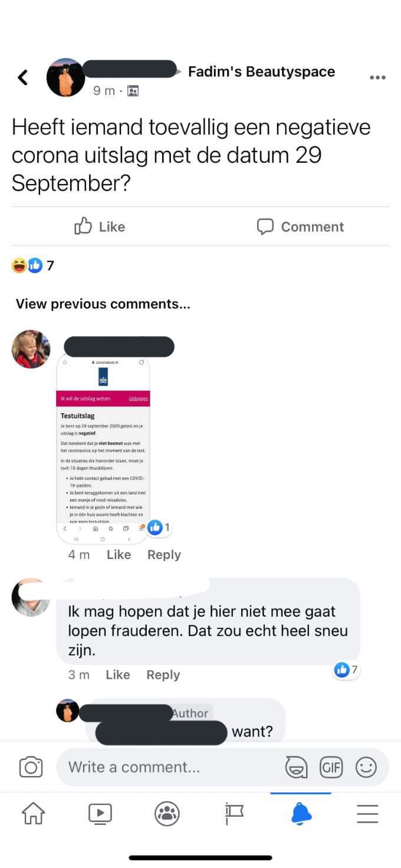Image resolution: width=401 pixels, height=868 pixels.
Task: Open the Watch video tab icon
Action: click(100, 814)
